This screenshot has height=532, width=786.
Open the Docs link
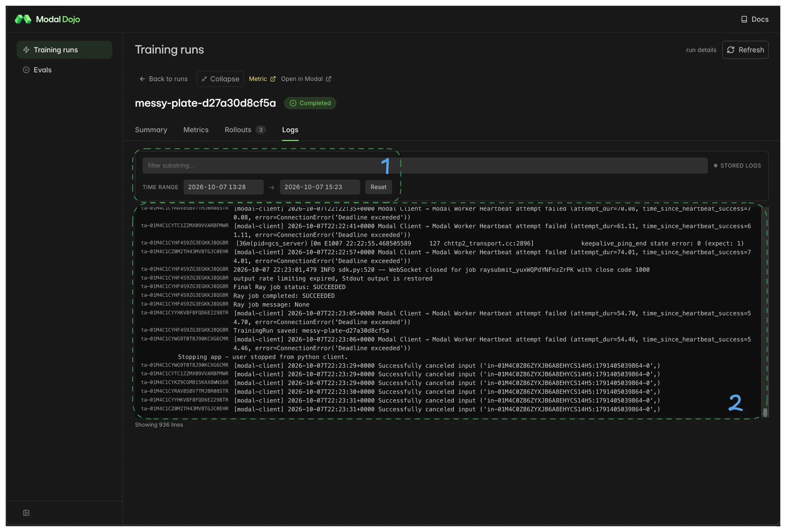[x=755, y=19]
